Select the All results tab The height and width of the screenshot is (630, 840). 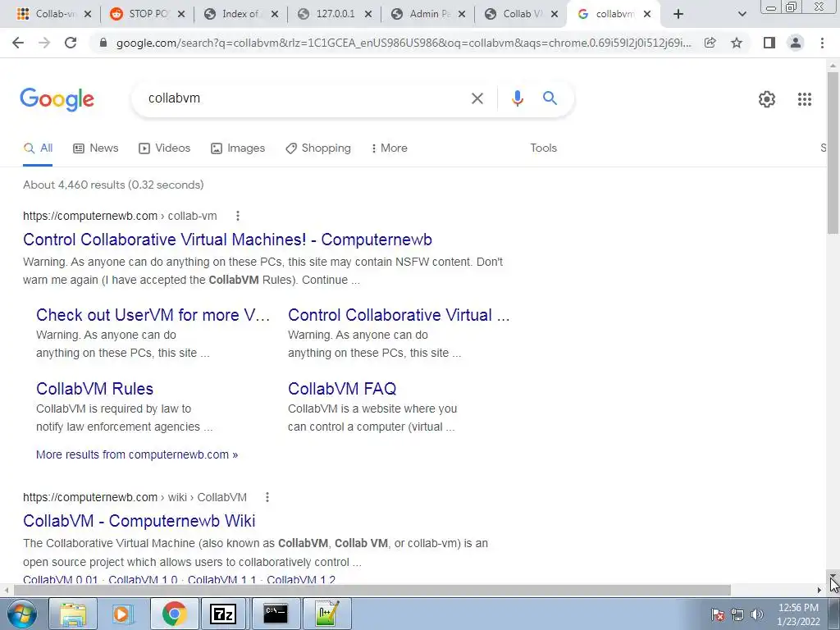point(38,148)
